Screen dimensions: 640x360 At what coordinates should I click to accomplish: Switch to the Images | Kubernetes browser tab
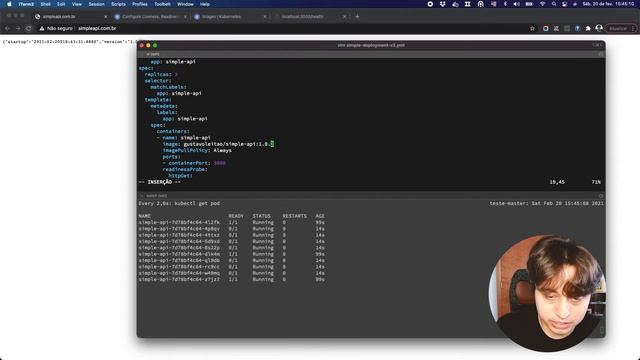tap(229, 17)
